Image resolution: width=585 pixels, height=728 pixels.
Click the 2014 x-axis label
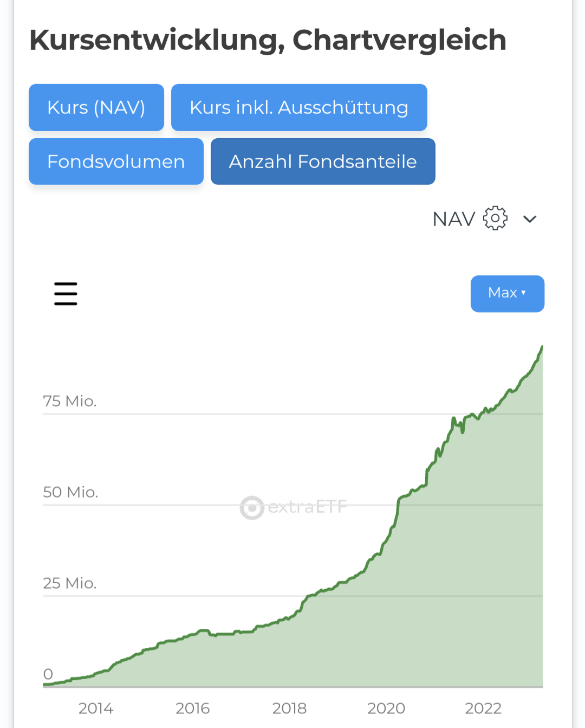point(96,708)
